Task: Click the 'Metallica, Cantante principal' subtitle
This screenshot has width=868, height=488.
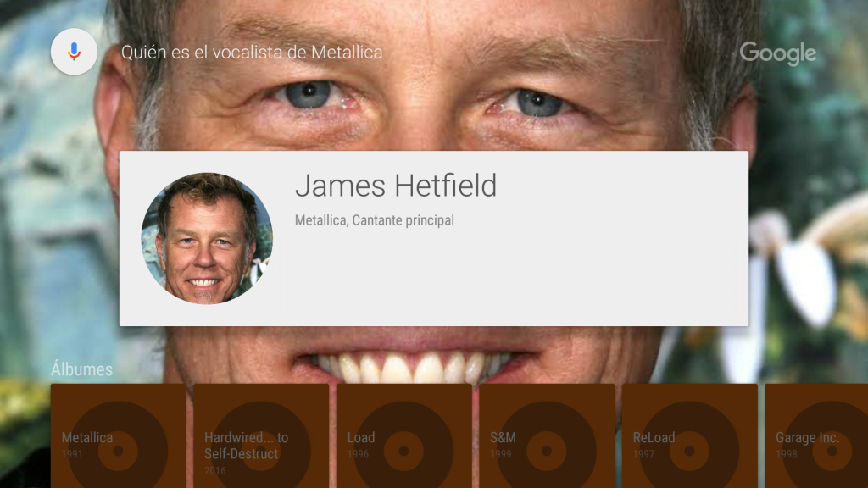Action: (x=374, y=220)
